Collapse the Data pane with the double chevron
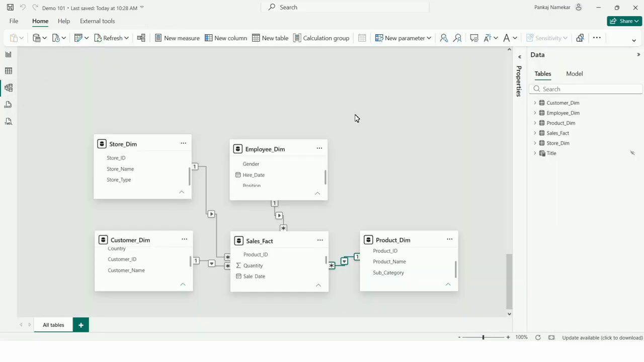This screenshot has height=362, width=644. [638, 55]
